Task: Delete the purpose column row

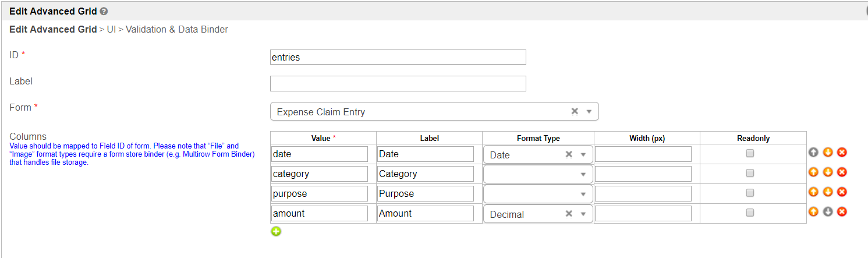Action: 842,192
